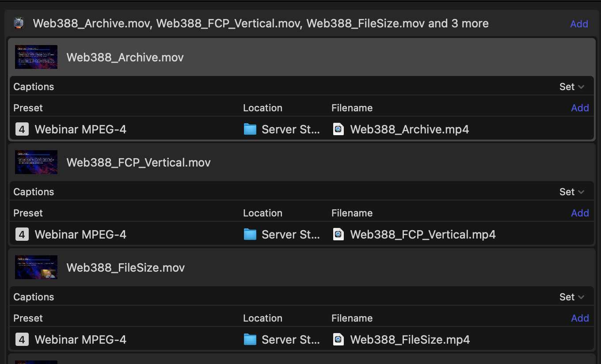This screenshot has height=364, width=601.
Task: Select the Web388_Archive.mov thumbnail
Action: 36,57
